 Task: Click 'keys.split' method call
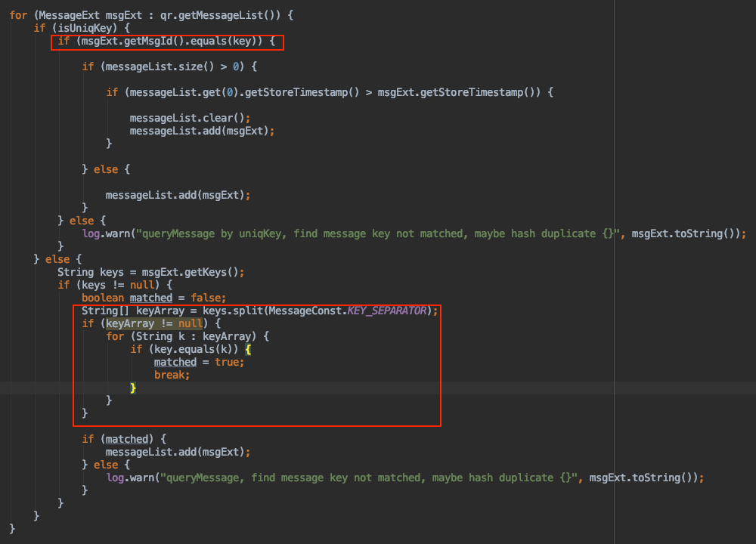(x=232, y=311)
